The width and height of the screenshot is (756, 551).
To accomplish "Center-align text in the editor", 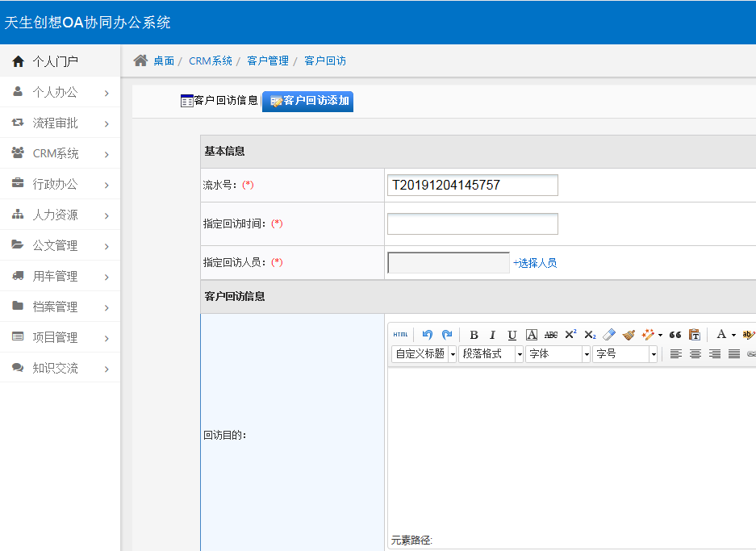I will (695, 354).
